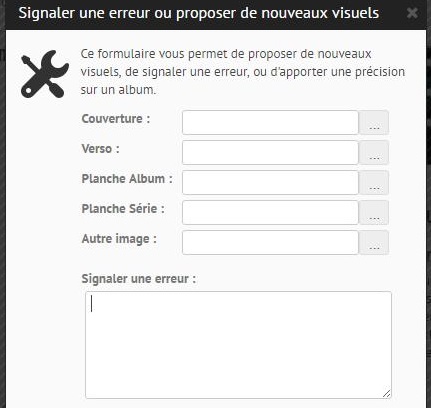Open file browser for Verso

tap(374, 153)
